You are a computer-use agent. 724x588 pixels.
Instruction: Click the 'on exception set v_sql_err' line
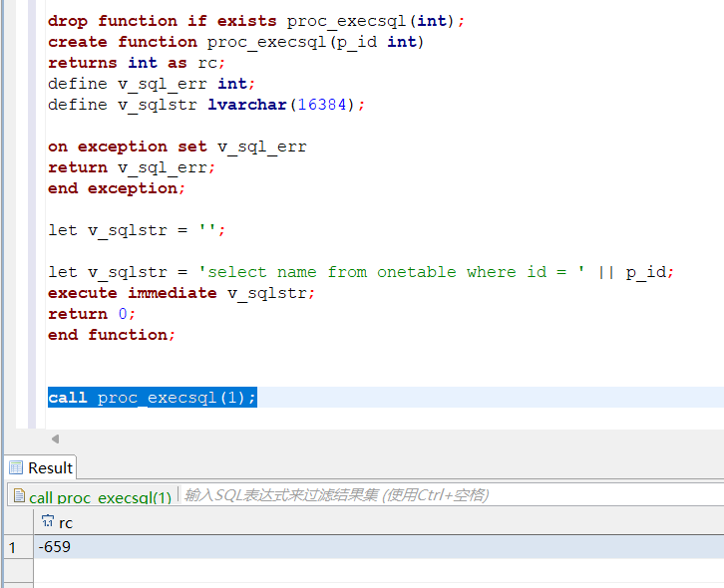(x=178, y=147)
